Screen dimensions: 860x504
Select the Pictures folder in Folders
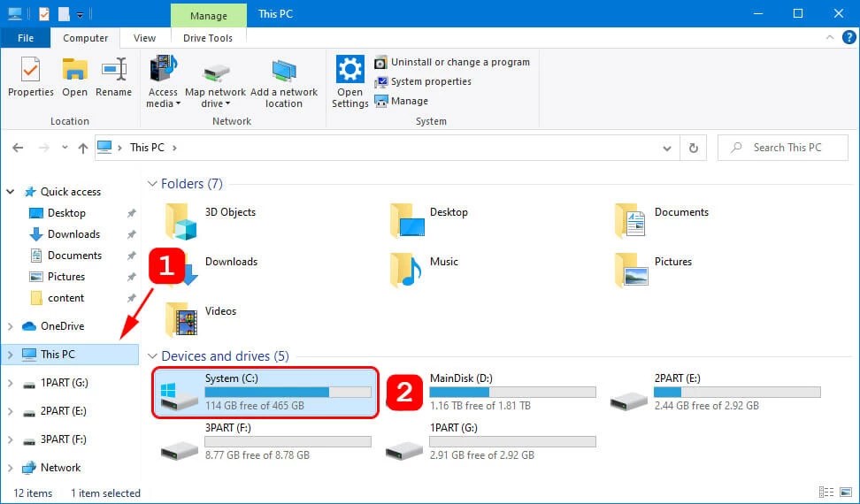(x=654, y=271)
